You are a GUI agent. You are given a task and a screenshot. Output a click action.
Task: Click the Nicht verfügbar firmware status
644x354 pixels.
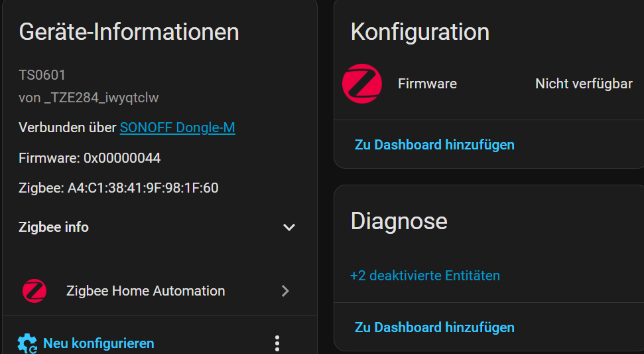coord(584,84)
